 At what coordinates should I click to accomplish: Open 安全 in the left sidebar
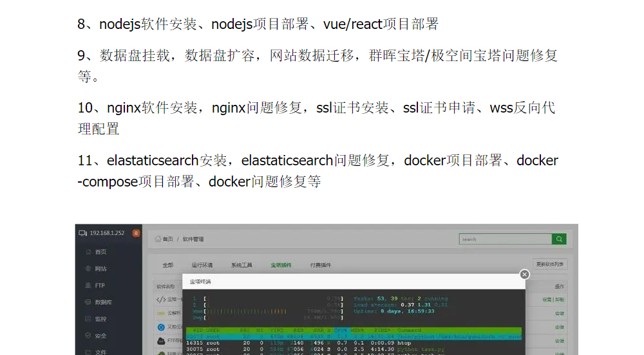click(100, 336)
